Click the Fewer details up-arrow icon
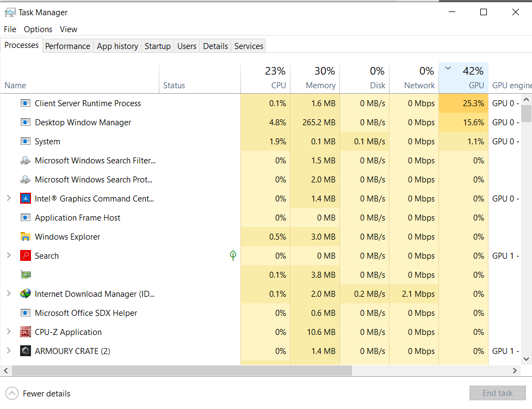Viewport: 532px width, 409px height. (12, 394)
